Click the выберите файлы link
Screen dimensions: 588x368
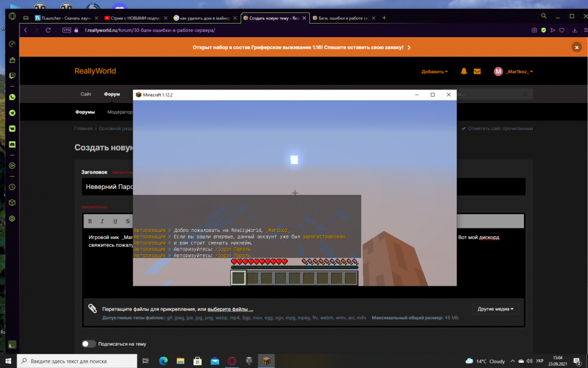230,309
